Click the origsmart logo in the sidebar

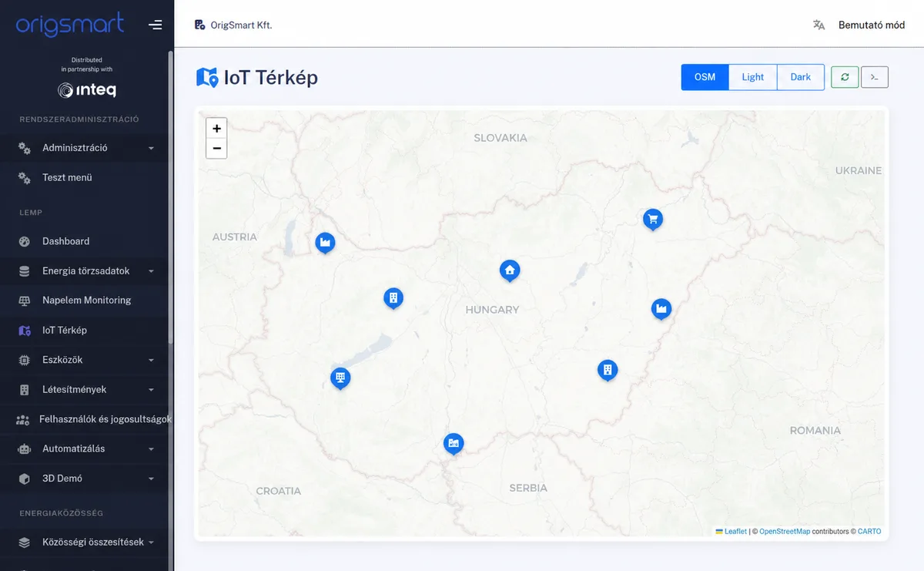click(69, 24)
